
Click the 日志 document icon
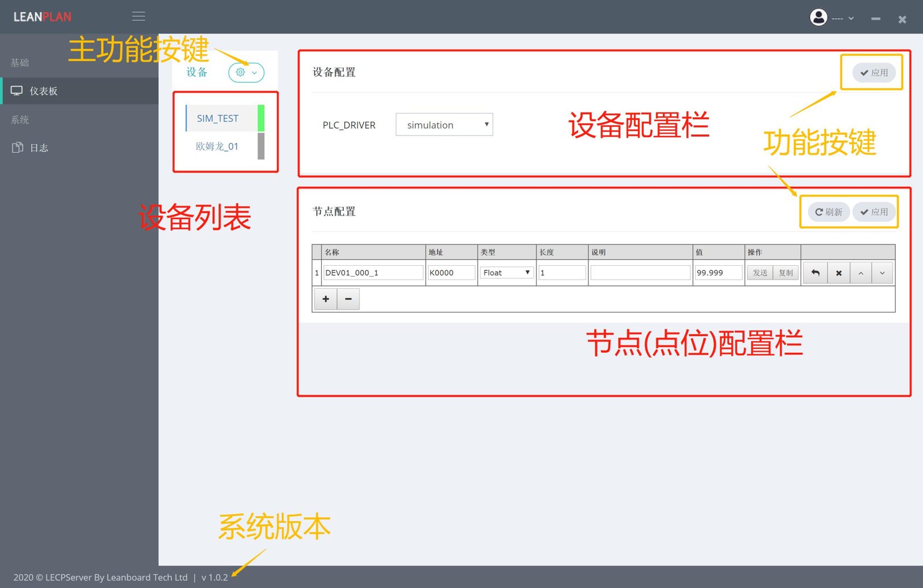point(17,148)
